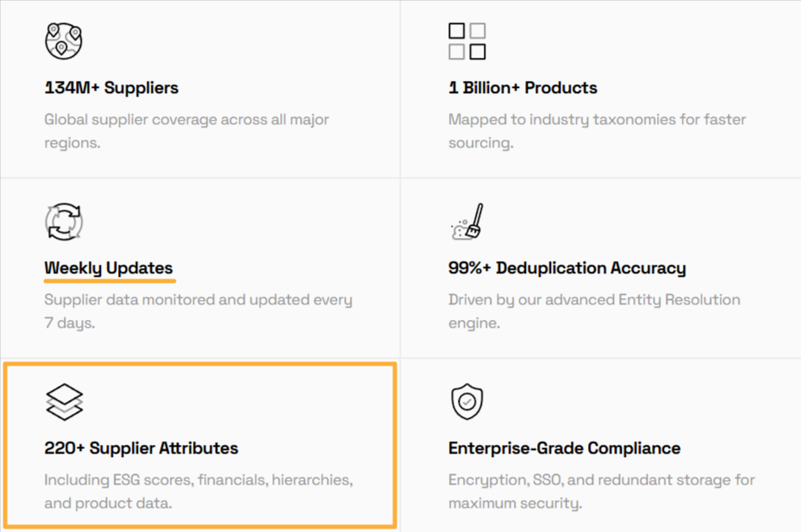Screen dimensions: 801x532
Task: Click text 'Driven by our advanced Entity Resolution engine.'
Action: [594, 311]
